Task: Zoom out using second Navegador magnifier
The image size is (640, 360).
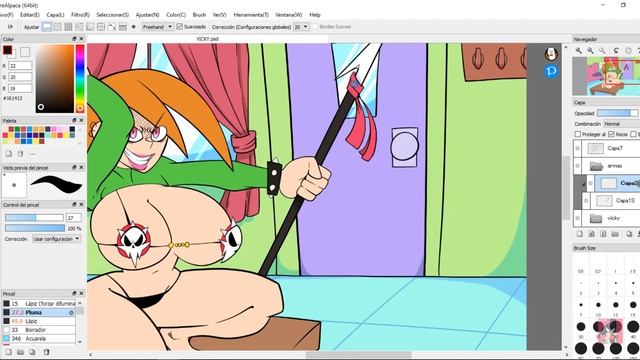Action: point(591,51)
